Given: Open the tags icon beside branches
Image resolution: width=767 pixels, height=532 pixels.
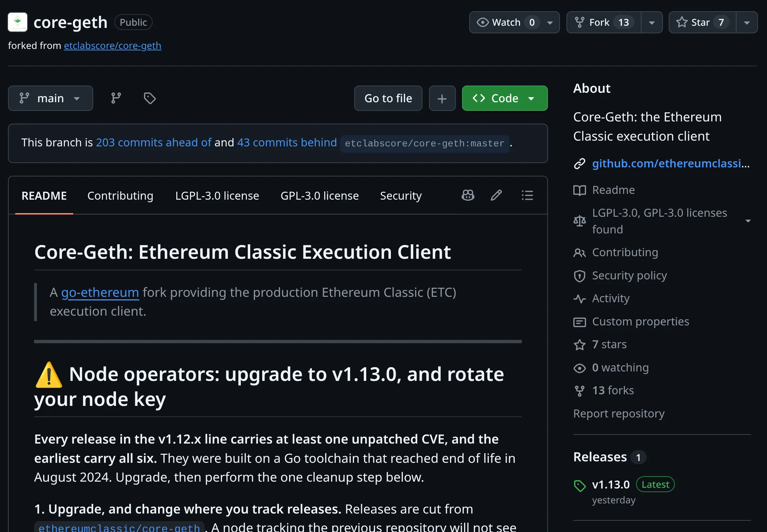Looking at the screenshot, I should click(149, 98).
